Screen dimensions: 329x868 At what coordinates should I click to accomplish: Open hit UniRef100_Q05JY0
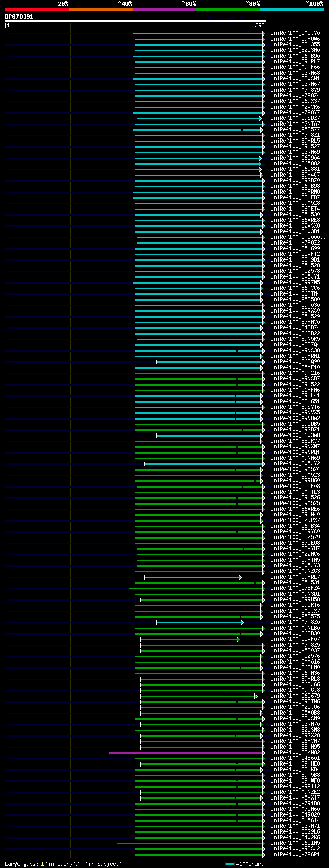(295, 33)
